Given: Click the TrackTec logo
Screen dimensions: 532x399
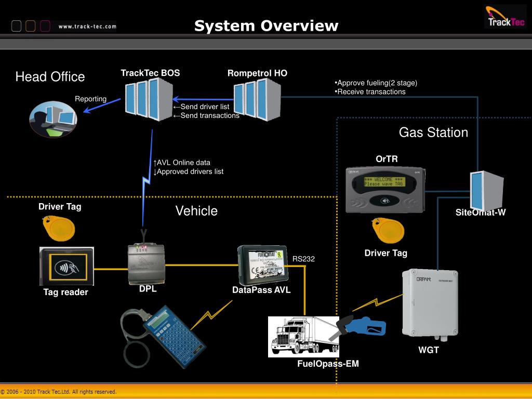Looking at the screenshot, I should coord(505,17).
